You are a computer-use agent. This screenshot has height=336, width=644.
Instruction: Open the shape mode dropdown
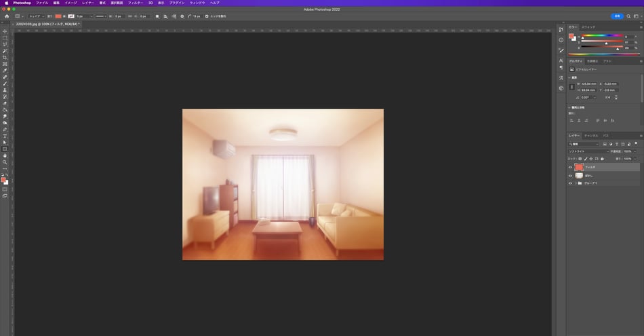36,16
